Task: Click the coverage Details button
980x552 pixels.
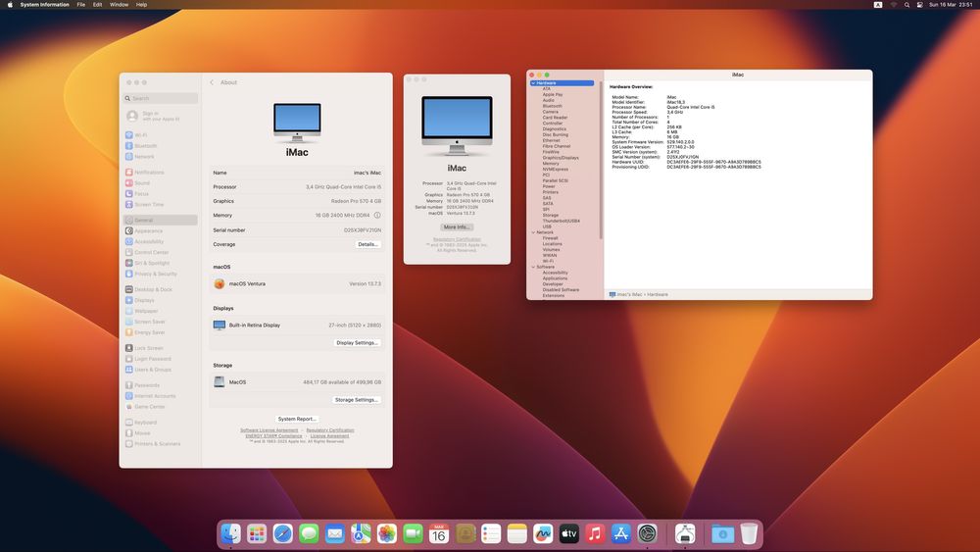Action: click(368, 244)
